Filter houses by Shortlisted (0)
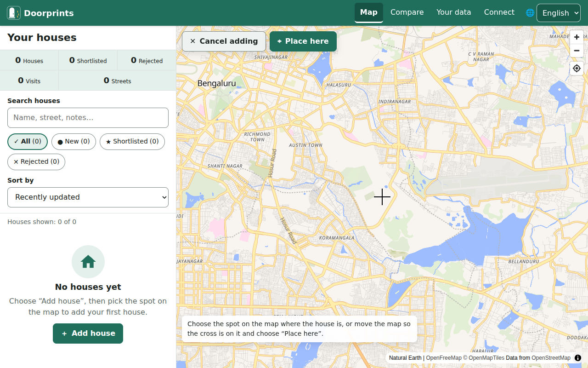 click(132, 142)
